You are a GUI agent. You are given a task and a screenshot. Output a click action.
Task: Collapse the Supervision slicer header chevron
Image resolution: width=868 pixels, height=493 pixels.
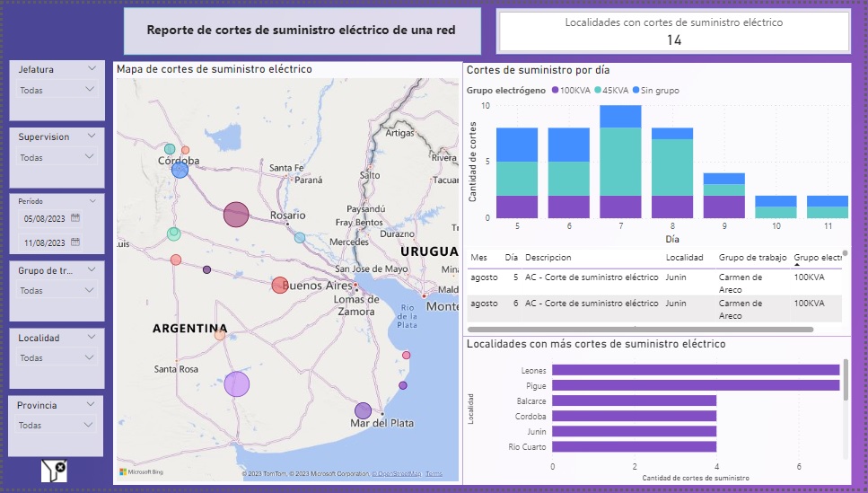(92, 136)
